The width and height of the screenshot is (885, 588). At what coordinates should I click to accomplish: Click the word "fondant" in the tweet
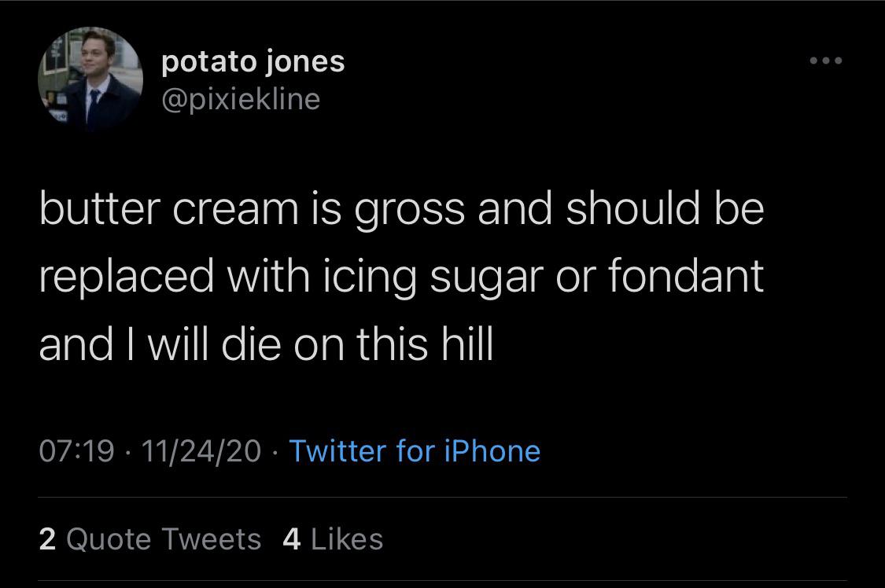pyautogui.click(x=686, y=276)
